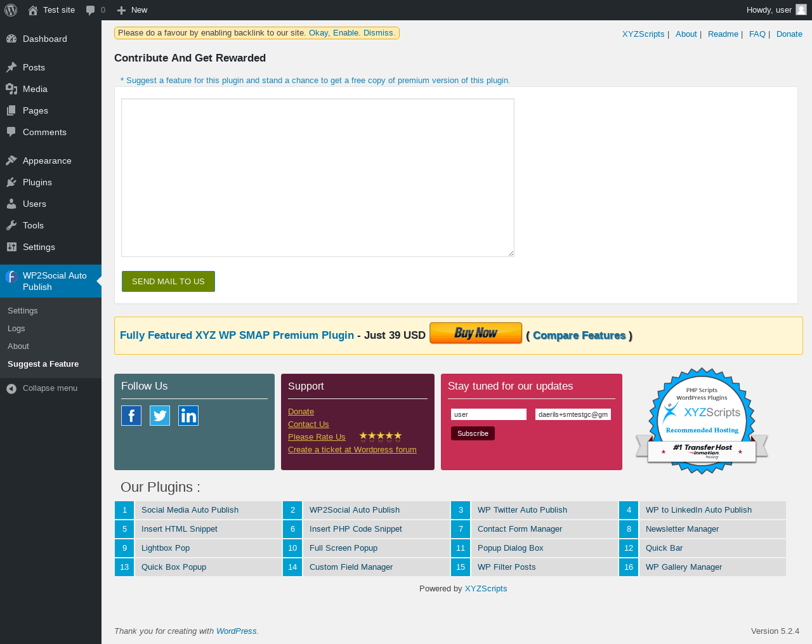
Task: Click Okay, Enable backlink link
Action: tap(334, 33)
